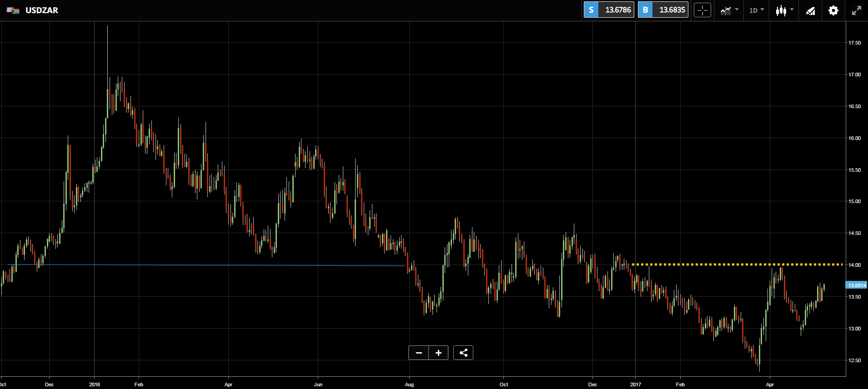Click the 14.50 price axis label
868x389 pixels.
(x=854, y=233)
